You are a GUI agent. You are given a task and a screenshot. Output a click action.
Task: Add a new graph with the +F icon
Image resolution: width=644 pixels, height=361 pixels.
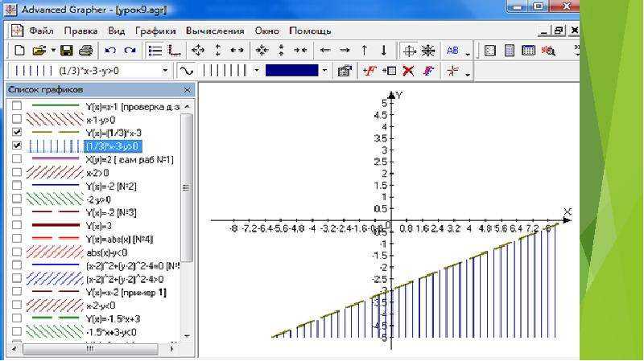369,71
